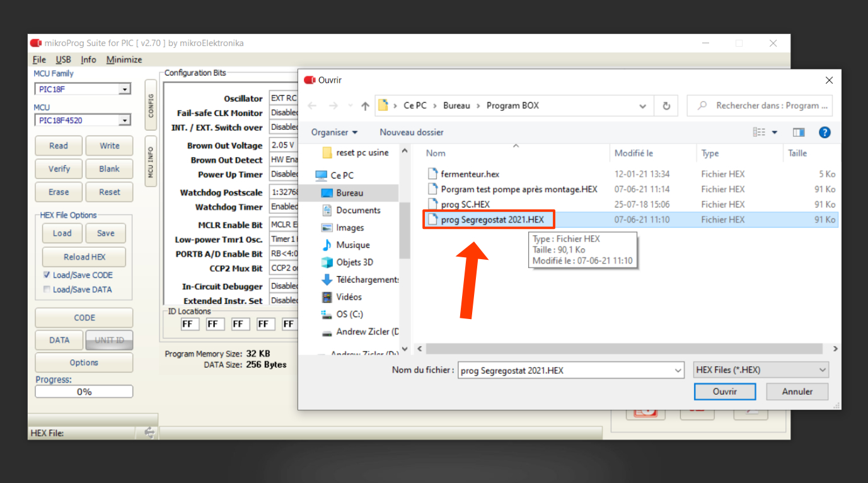Viewport: 868px width, 483px height.
Task: Open Images in the sidebar
Action: tap(350, 228)
